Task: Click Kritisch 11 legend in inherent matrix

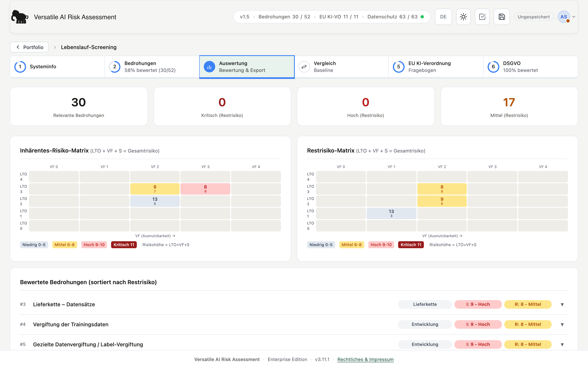Action: tap(124, 245)
